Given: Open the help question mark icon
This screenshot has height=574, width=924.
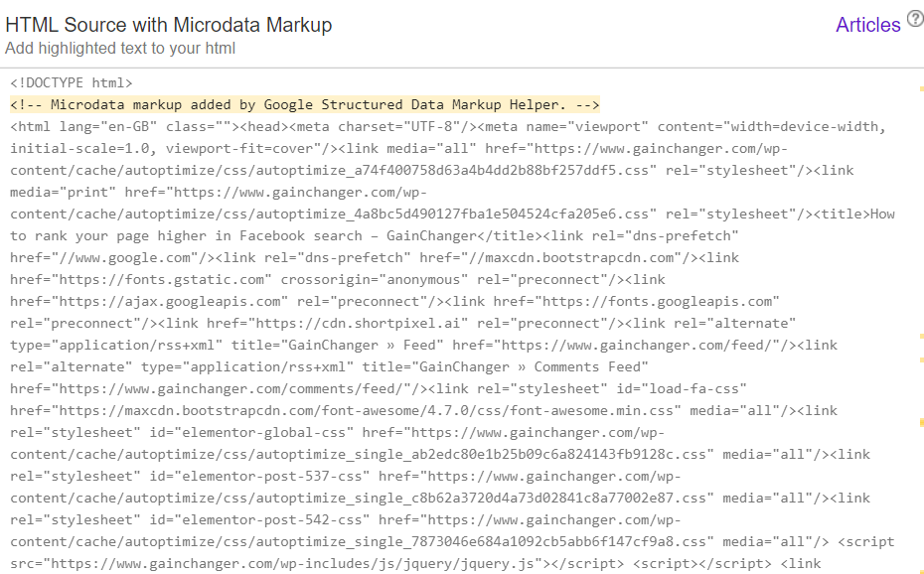Looking at the screenshot, I should (x=915, y=19).
